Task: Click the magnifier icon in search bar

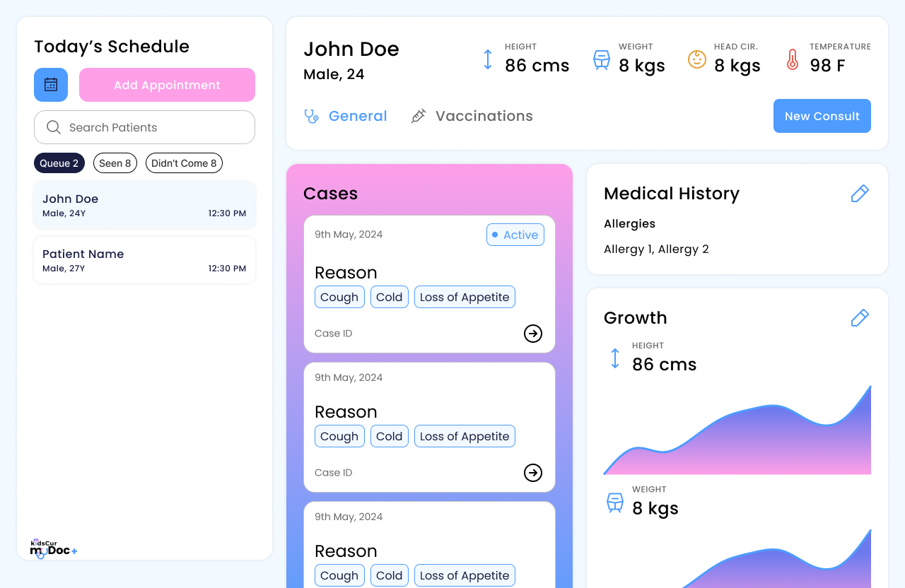Action: [53, 127]
